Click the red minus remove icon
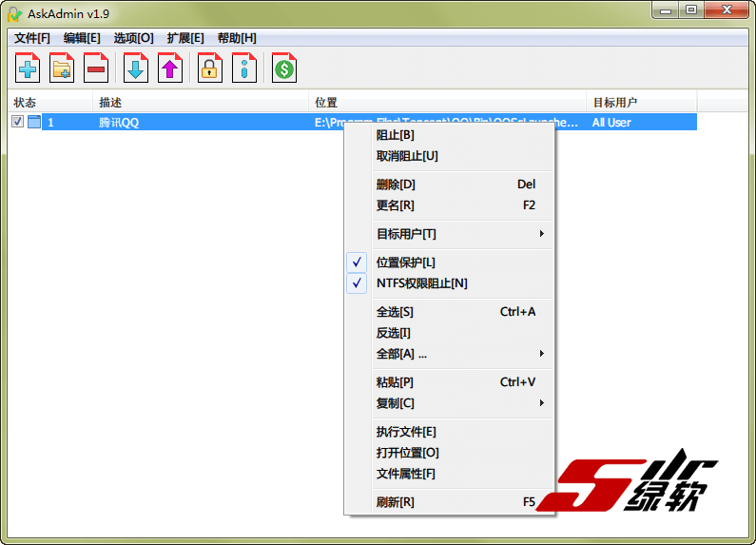 (x=96, y=68)
